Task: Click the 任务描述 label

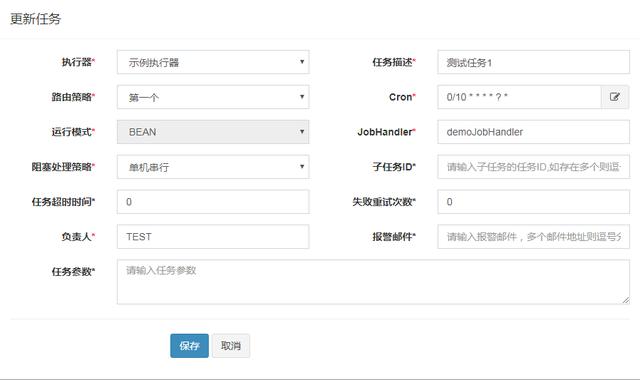Action: (x=394, y=62)
